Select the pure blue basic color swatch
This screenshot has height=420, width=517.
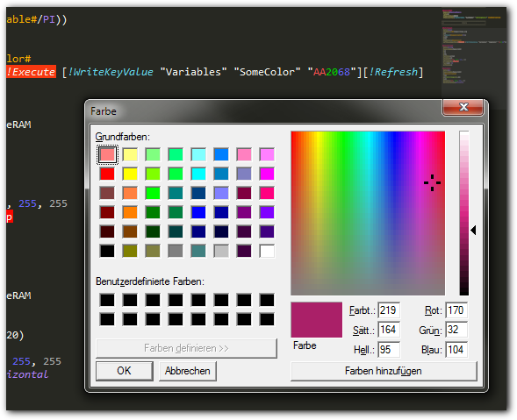(198, 212)
